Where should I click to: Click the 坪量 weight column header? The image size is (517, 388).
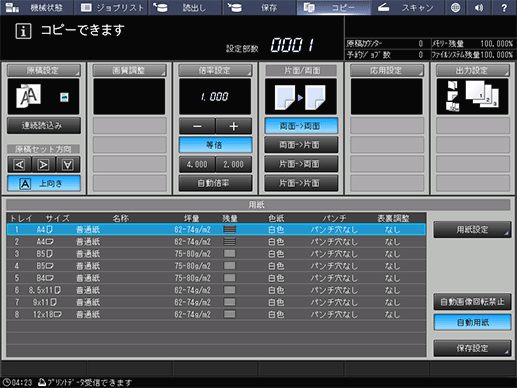click(x=192, y=218)
